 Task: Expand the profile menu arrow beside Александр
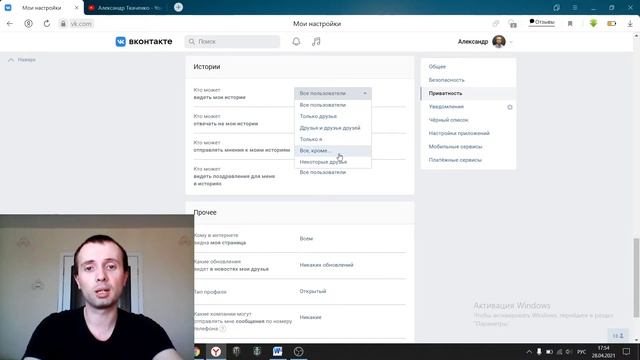coord(511,42)
